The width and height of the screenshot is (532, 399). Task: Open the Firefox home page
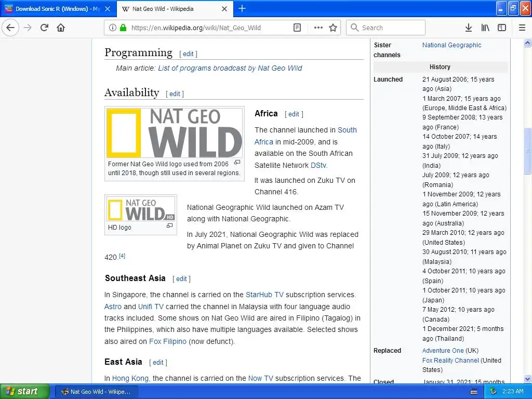pos(61,28)
